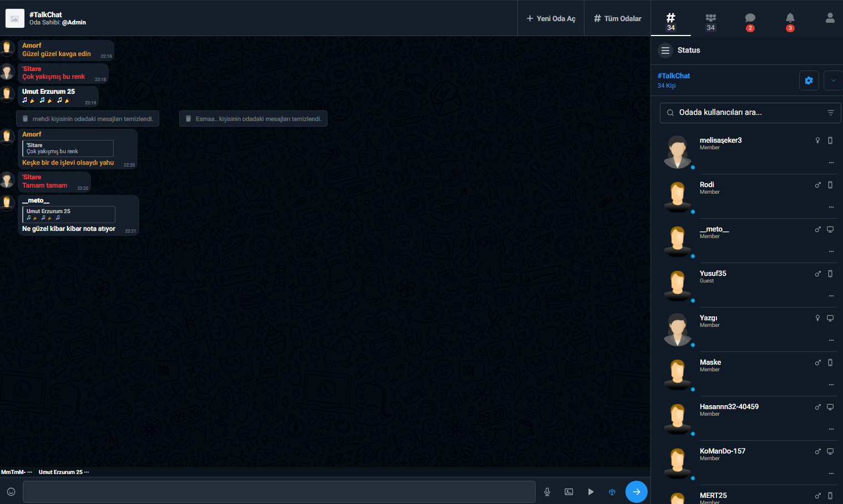Open melisaşeker3's avatar in user list
Image resolution: width=843 pixels, height=504 pixels.
678,152
